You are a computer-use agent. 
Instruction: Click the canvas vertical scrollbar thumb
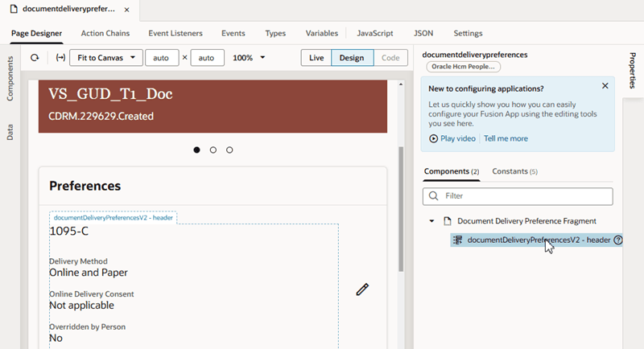401,209
